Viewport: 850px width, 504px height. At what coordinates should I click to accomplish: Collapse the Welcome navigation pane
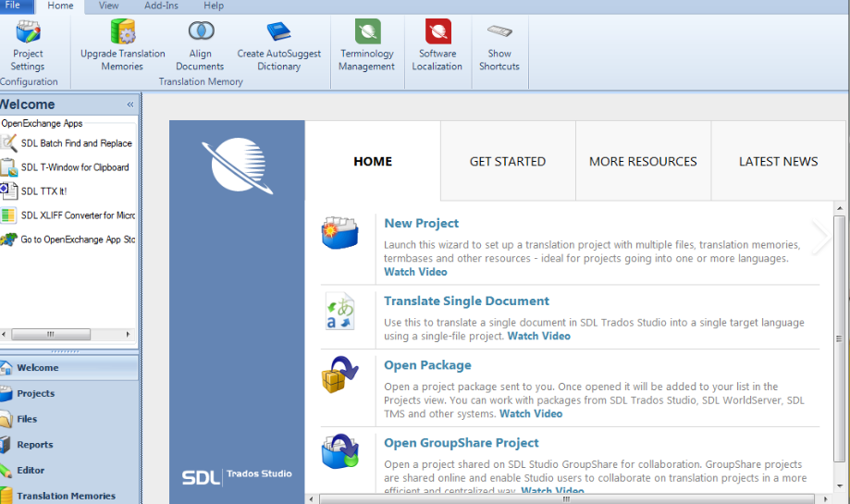coord(130,104)
